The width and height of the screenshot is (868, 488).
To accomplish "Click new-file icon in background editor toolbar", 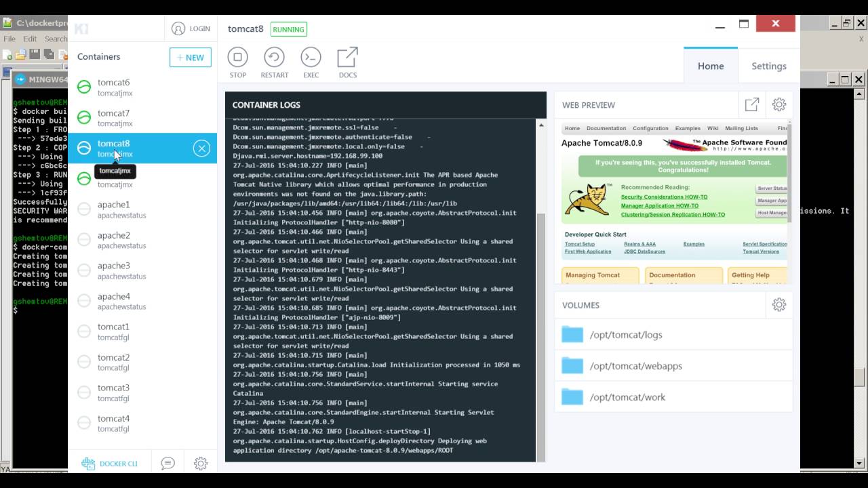I will tap(8, 54).
